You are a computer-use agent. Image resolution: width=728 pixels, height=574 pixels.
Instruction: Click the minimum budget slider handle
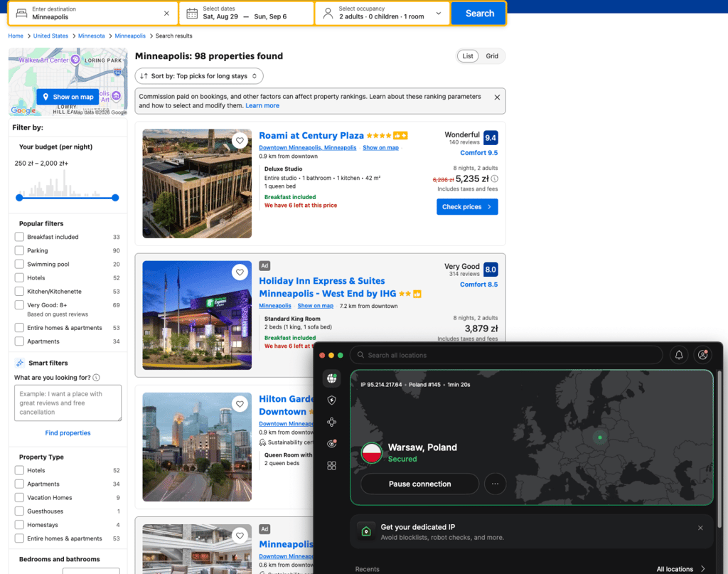(19, 198)
